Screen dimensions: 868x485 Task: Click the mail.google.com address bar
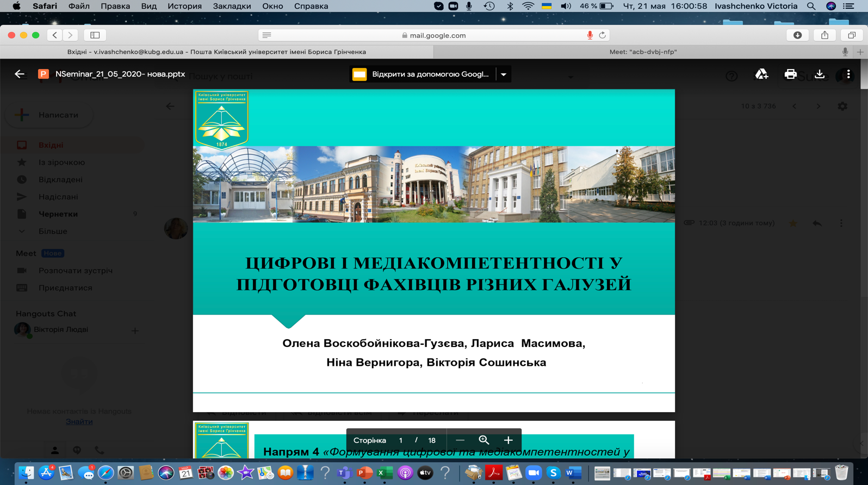(433, 35)
